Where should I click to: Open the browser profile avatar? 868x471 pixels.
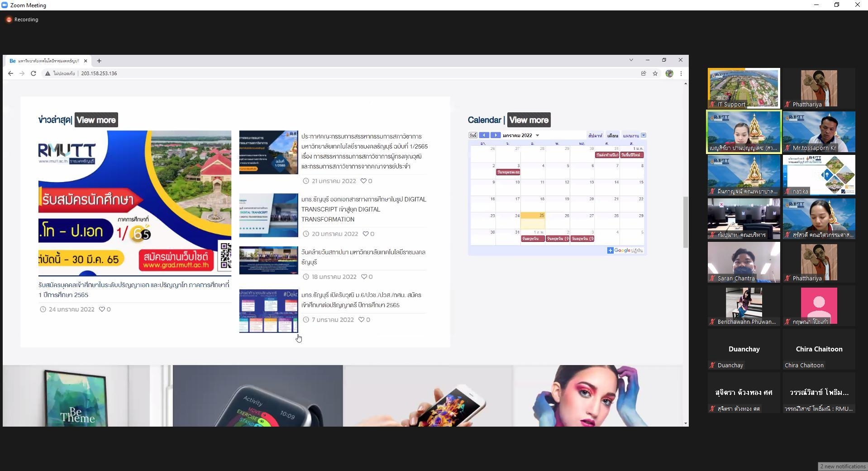coord(669,73)
